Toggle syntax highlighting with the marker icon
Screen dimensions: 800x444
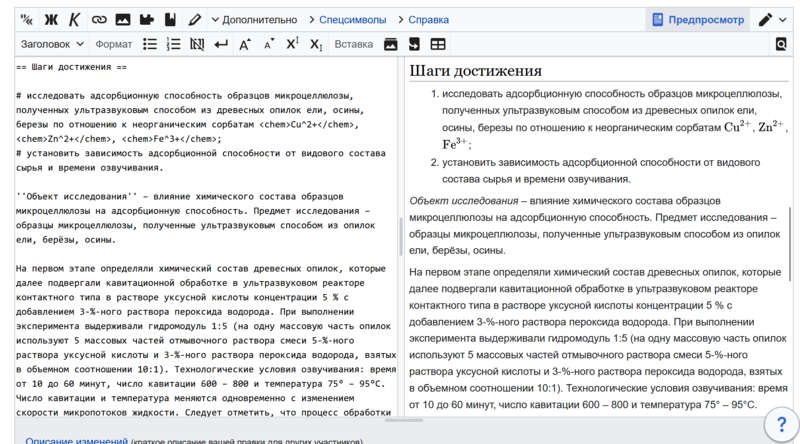pos(194,19)
